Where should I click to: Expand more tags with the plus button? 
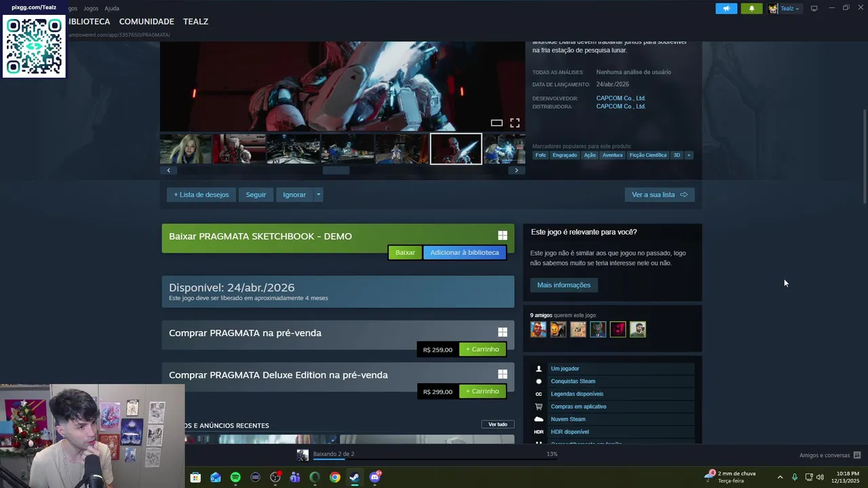(688, 155)
